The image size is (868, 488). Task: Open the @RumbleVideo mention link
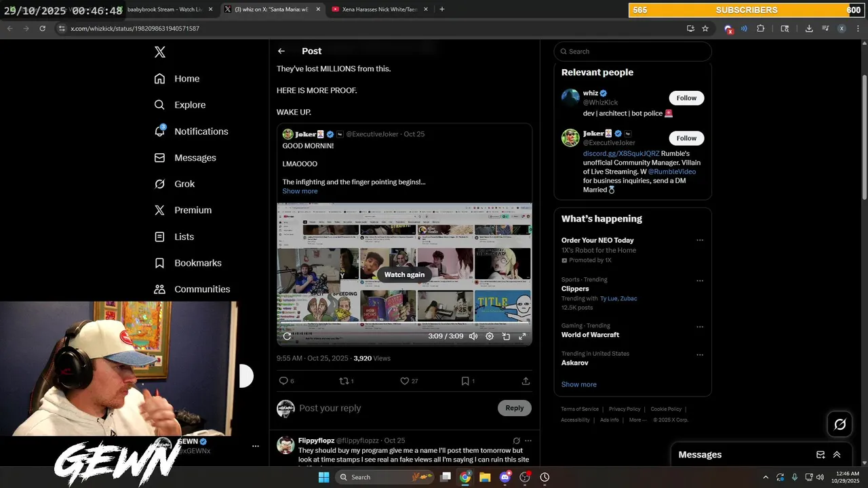[672, 171]
